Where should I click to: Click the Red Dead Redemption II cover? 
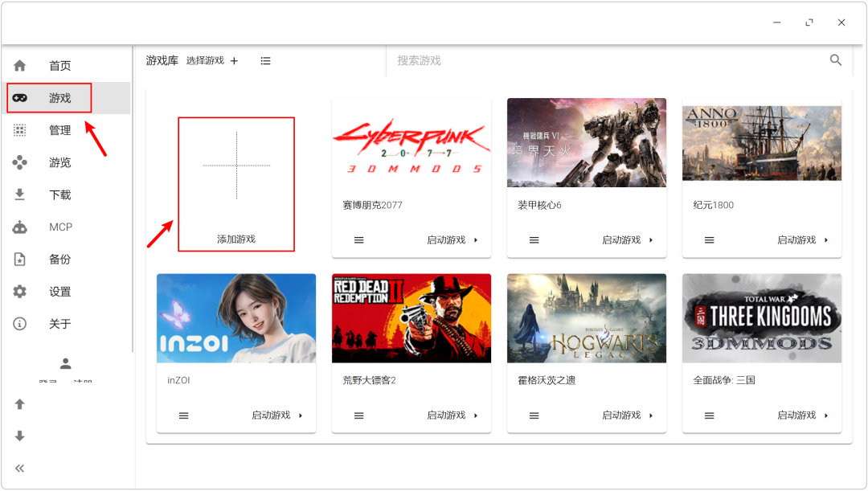coord(411,318)
